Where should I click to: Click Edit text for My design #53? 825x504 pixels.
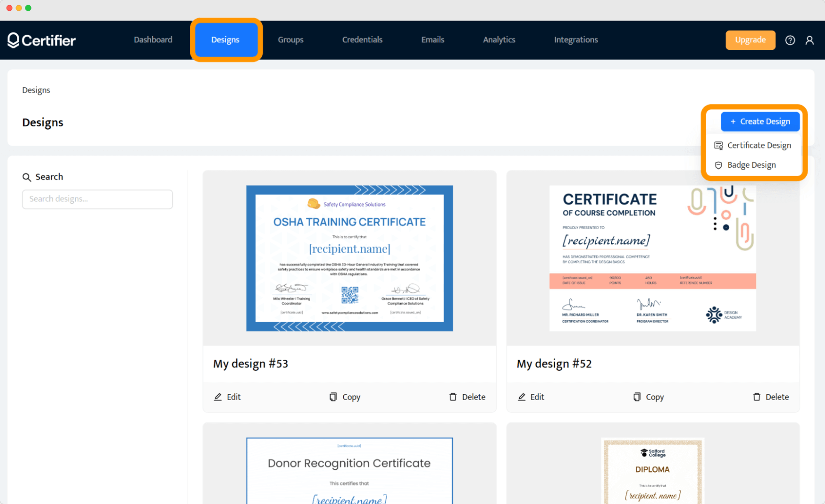[x=233, y=397]
